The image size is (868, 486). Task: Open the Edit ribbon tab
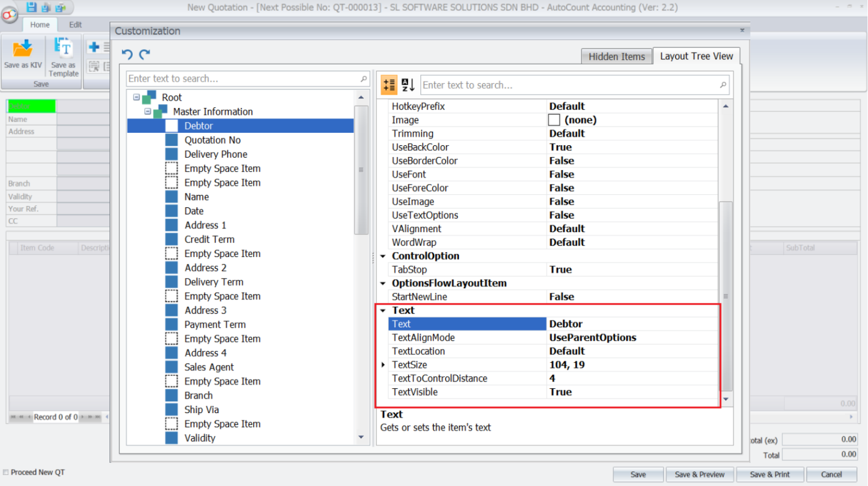pyautogui.click(x=76, y=25)
